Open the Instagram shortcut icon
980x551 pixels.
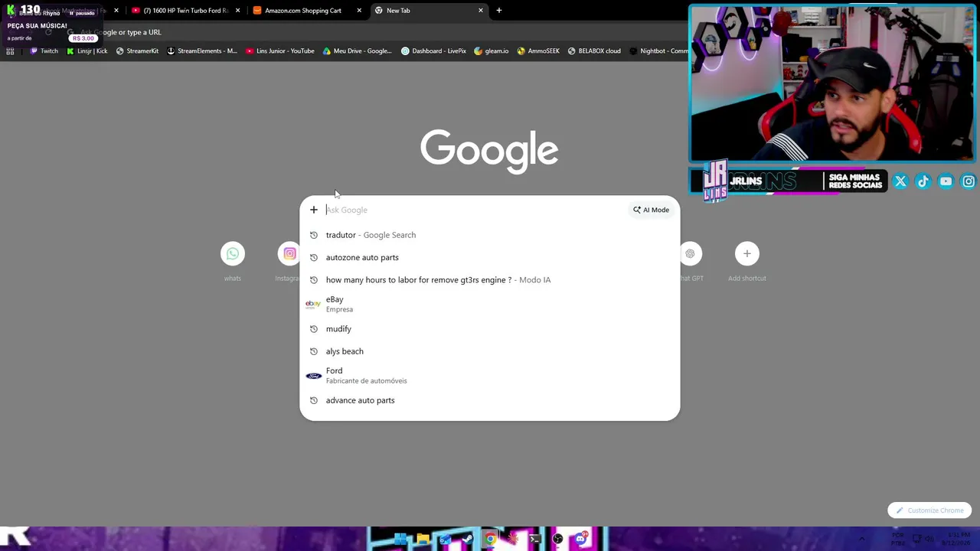pyautogui.click(x=289, y=253)
